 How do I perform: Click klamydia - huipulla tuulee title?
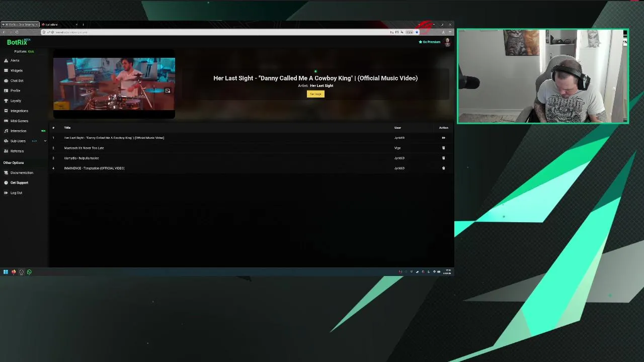[x=82, y=158]
